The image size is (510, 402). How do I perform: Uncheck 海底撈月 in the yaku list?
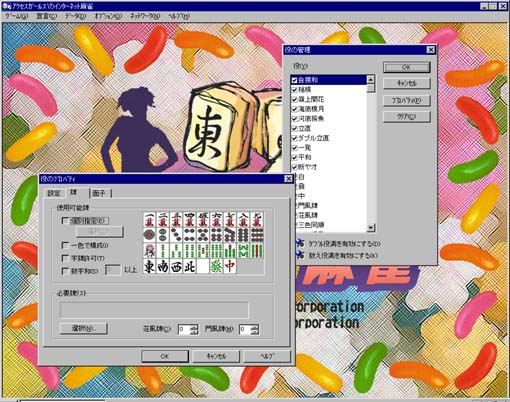pos(294,109)
